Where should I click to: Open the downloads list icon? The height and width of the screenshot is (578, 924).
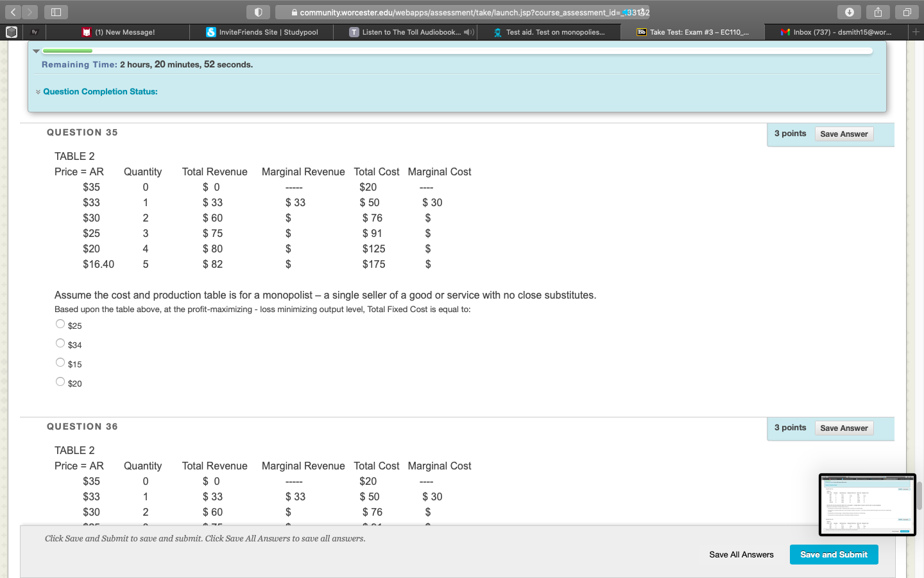pos(849,12)
